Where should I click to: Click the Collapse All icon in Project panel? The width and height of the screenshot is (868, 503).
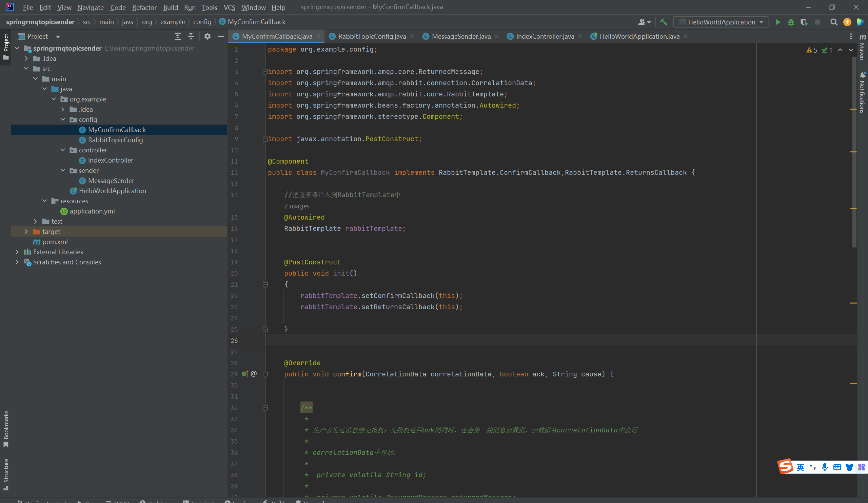[191, 36]
